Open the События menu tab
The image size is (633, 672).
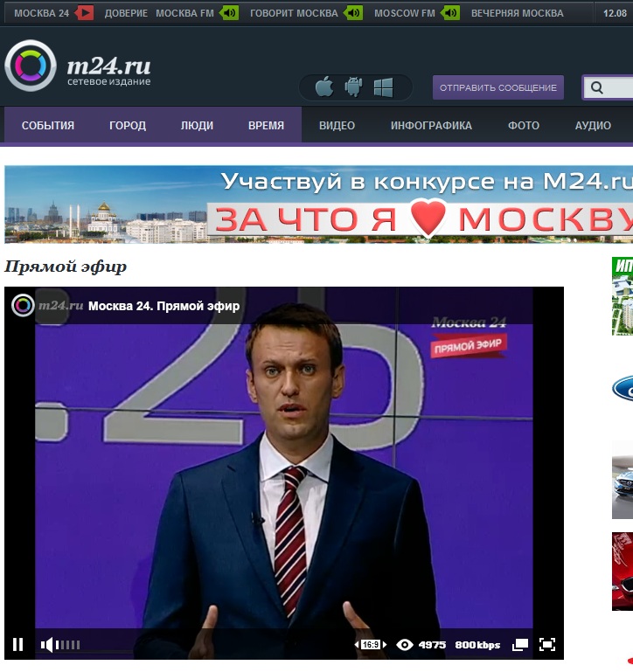(x=47, y=125)
